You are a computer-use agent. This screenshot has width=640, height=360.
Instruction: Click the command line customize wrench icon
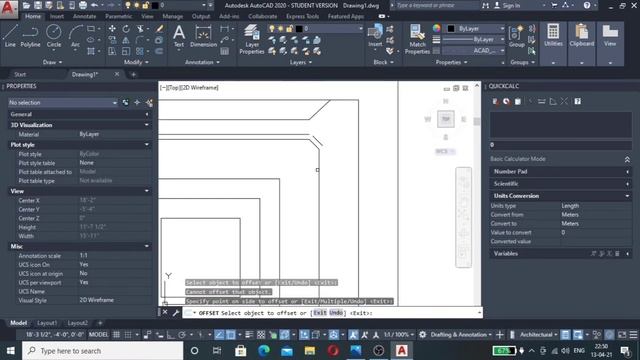click(176, 313)
